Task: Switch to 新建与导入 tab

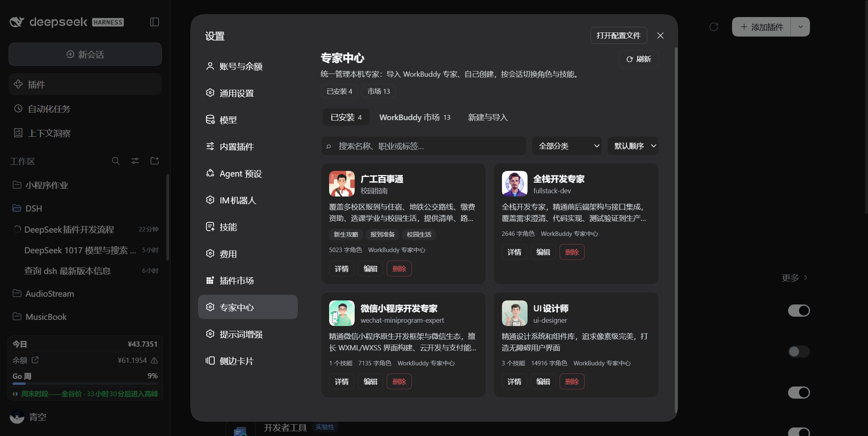Action: [488, 117]
